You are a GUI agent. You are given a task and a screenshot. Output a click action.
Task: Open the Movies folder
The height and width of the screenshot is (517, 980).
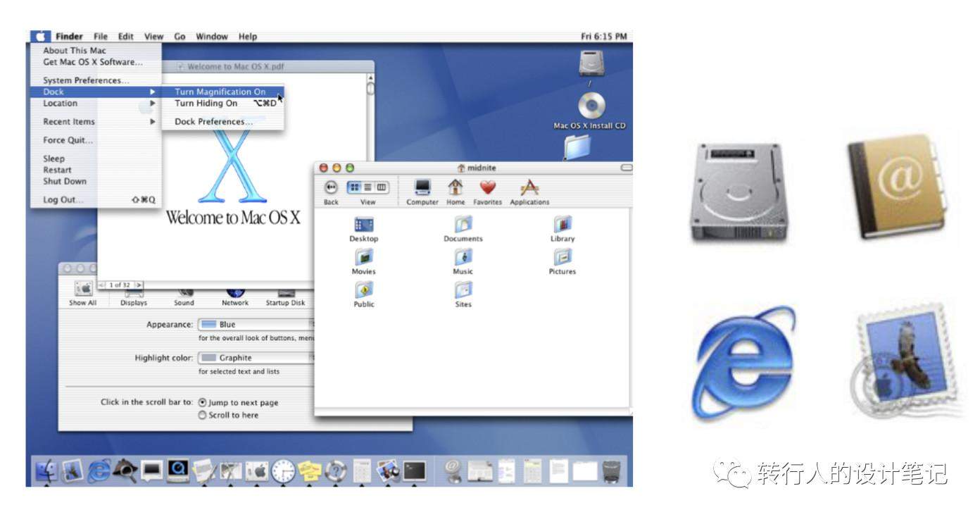364,262
